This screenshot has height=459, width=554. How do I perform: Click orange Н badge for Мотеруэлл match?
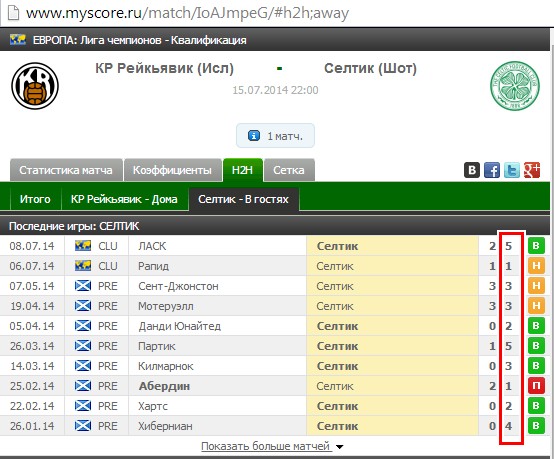[x=536, y=306]
